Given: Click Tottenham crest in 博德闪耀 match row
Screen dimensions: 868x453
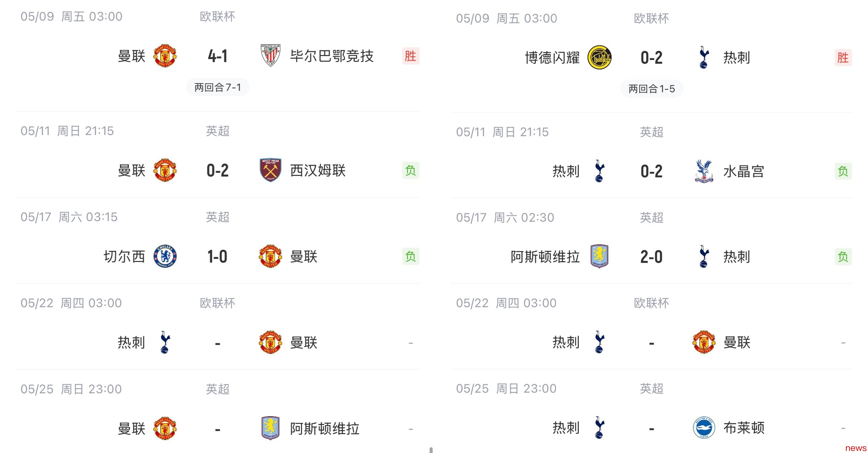Looking at the screenshot, I should tap(704, 57).
